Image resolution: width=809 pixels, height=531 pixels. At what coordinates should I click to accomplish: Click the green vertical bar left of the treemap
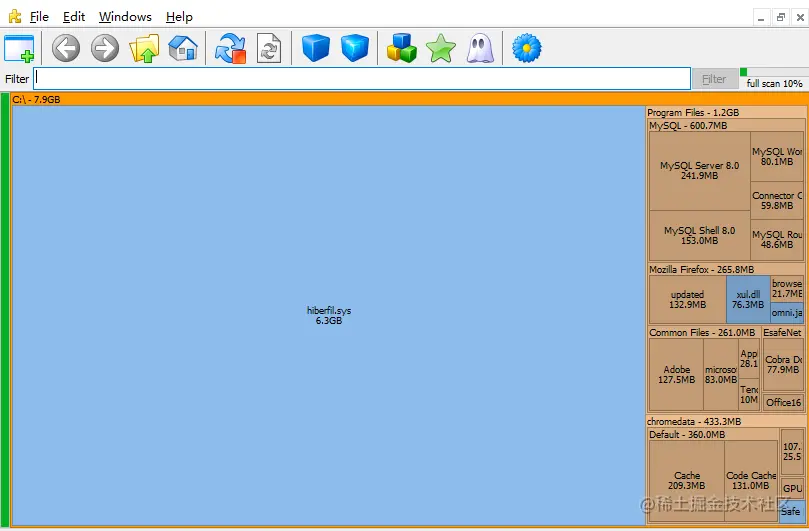coord(5,310)
